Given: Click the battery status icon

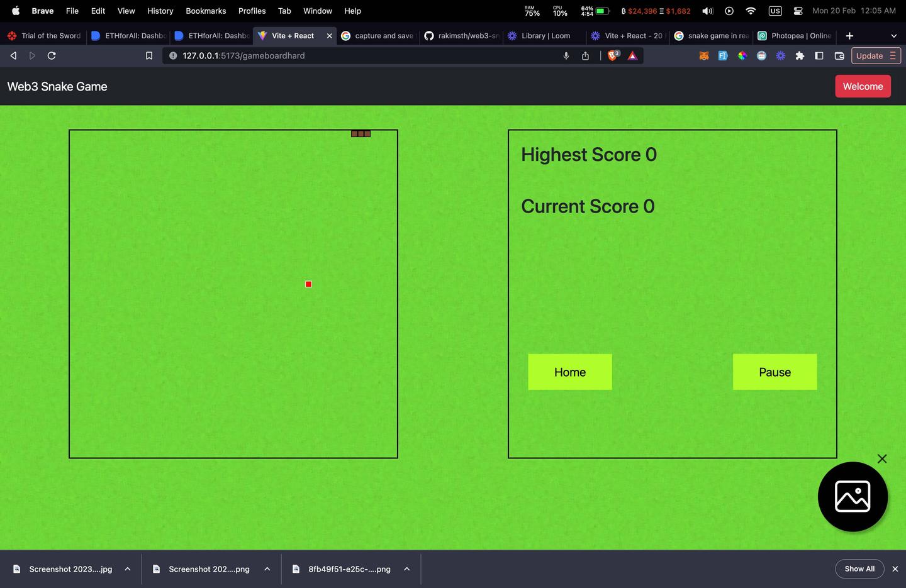Looking at the screenshot, I should pos(603,11).
